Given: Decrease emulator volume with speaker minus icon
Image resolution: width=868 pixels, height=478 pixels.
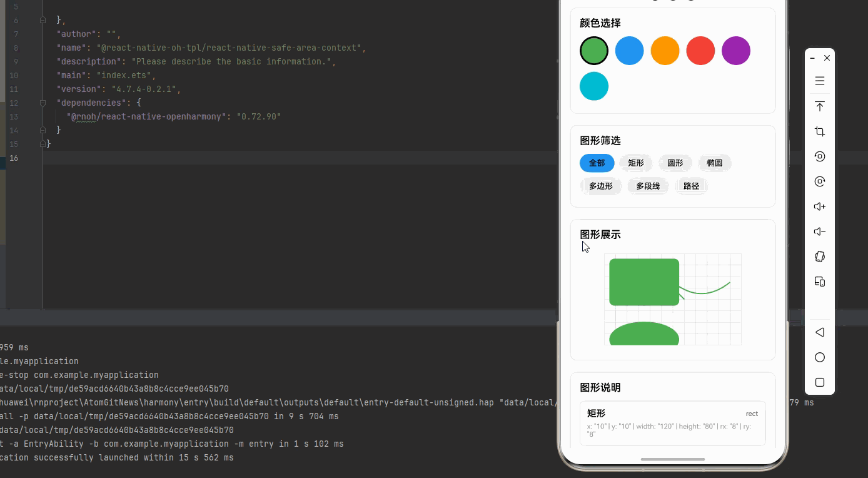Looking at the screenshot, I should 820,231.
